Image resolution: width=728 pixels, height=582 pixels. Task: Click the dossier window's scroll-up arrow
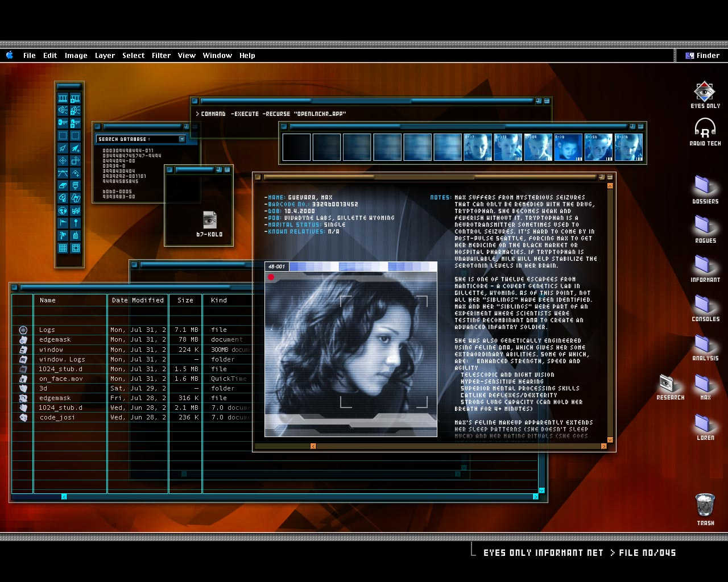[610, 185]
